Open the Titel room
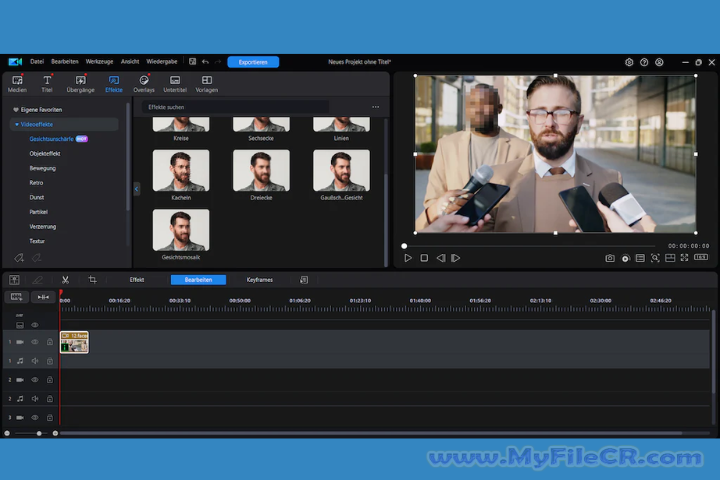Screen dimensions: 720x480 [47, 84]
